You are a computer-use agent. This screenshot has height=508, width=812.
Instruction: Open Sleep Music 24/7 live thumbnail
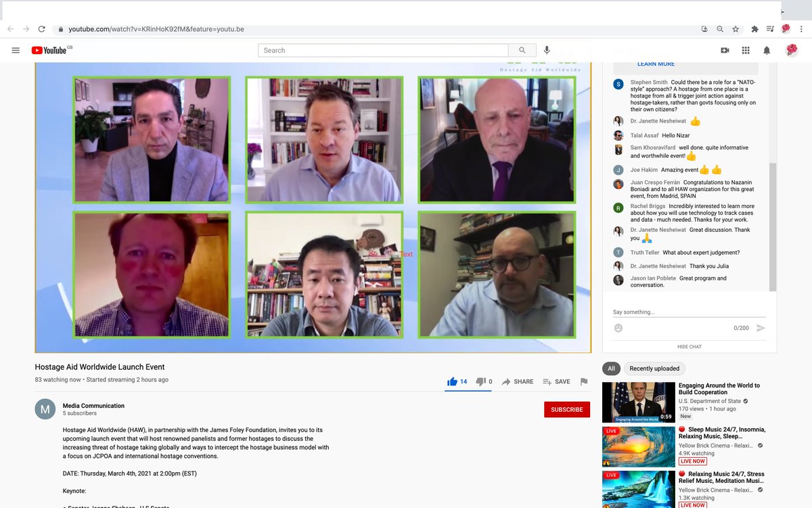[x=638, y=446]
